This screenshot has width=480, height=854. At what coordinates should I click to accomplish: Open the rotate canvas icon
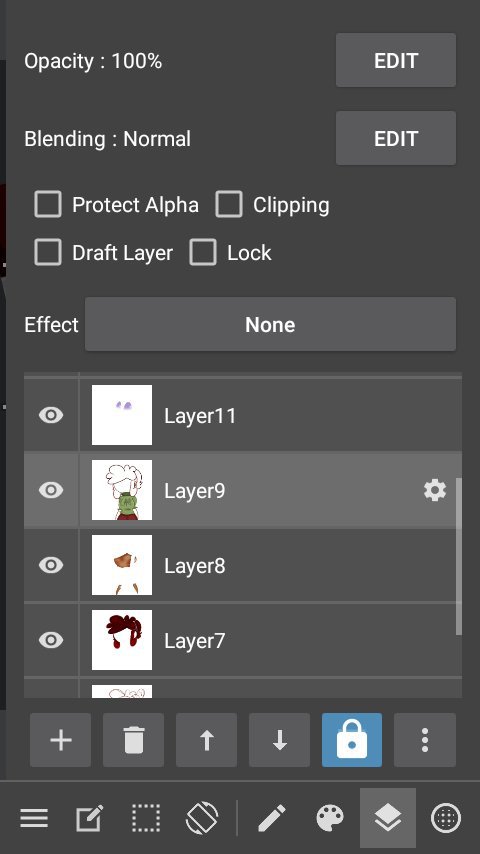202,818
